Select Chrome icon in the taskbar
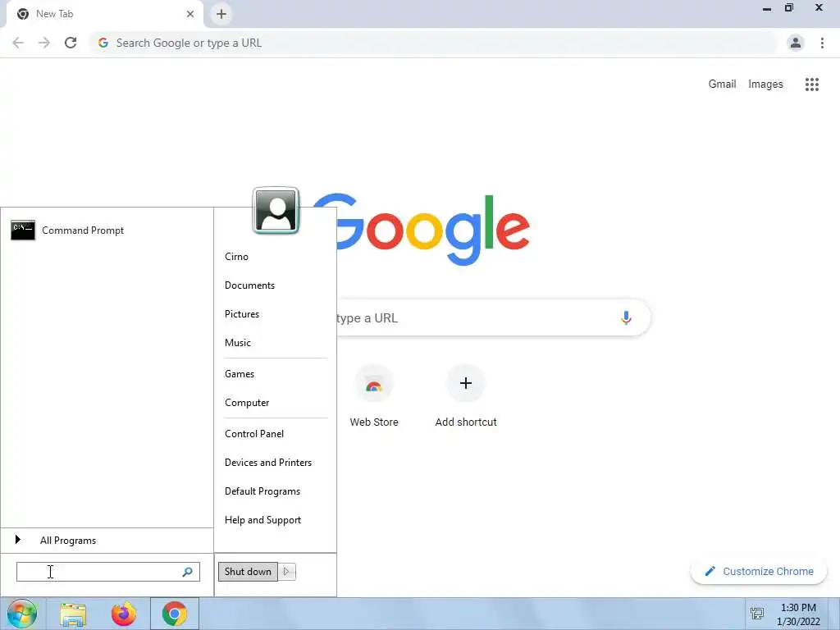Image resolution: width=840 pixels, height=630 pixels. 174,614
